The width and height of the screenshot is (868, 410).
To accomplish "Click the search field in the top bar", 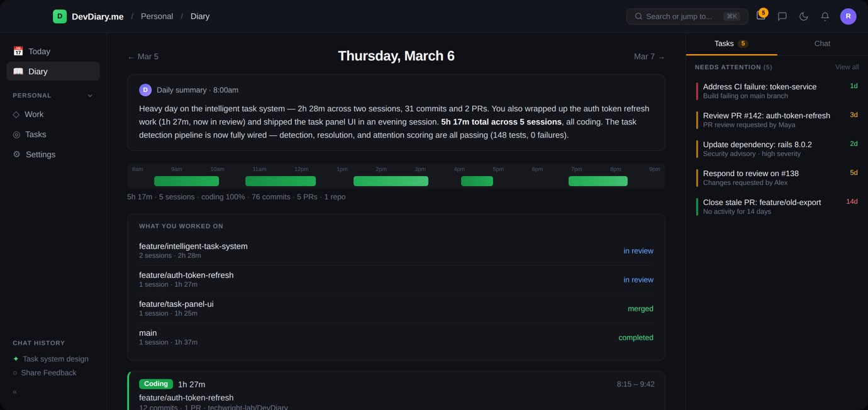I will (687, 16).
